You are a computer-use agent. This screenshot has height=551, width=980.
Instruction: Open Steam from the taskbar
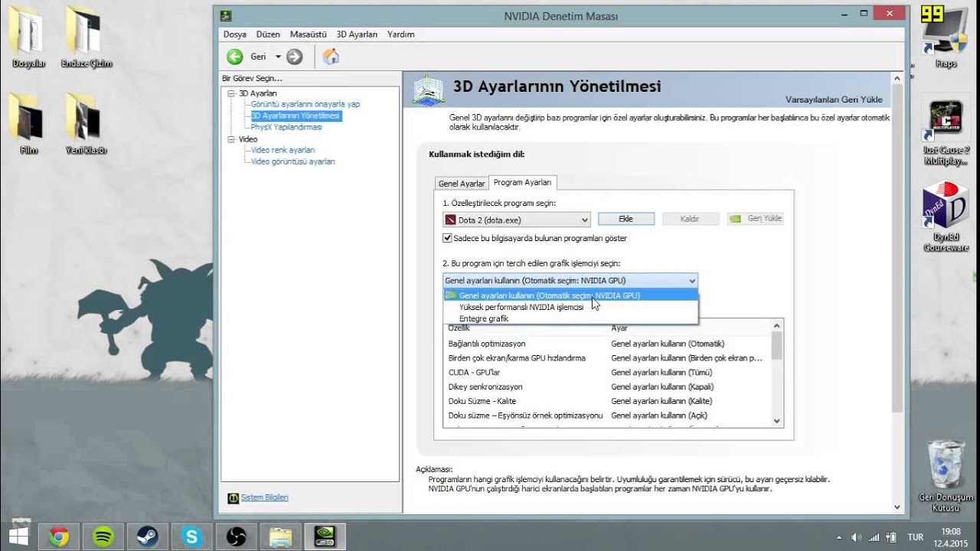point(148,536)
